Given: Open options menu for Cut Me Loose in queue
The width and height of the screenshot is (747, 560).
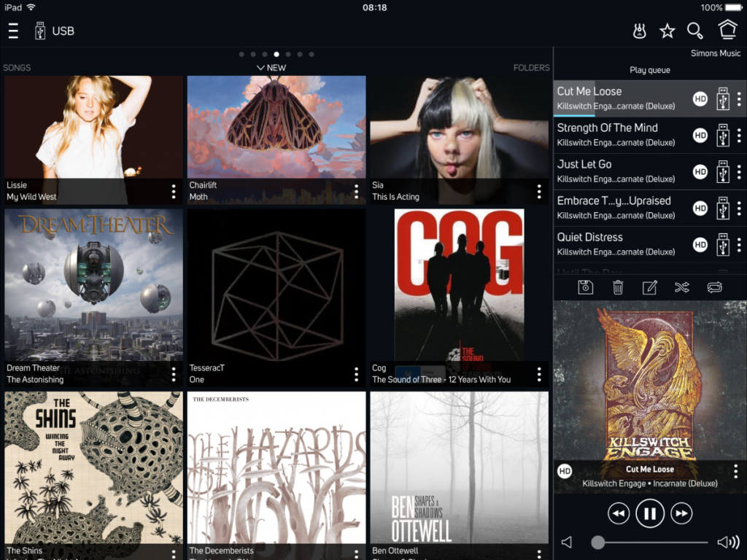Looking at the screenshot, I should click(739, 98).
